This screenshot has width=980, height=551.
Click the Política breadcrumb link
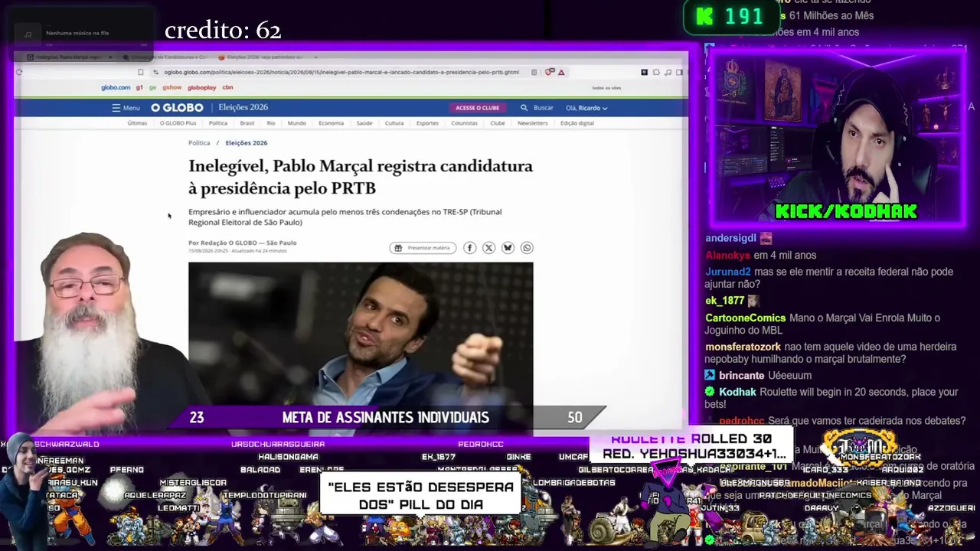point(199,143)
